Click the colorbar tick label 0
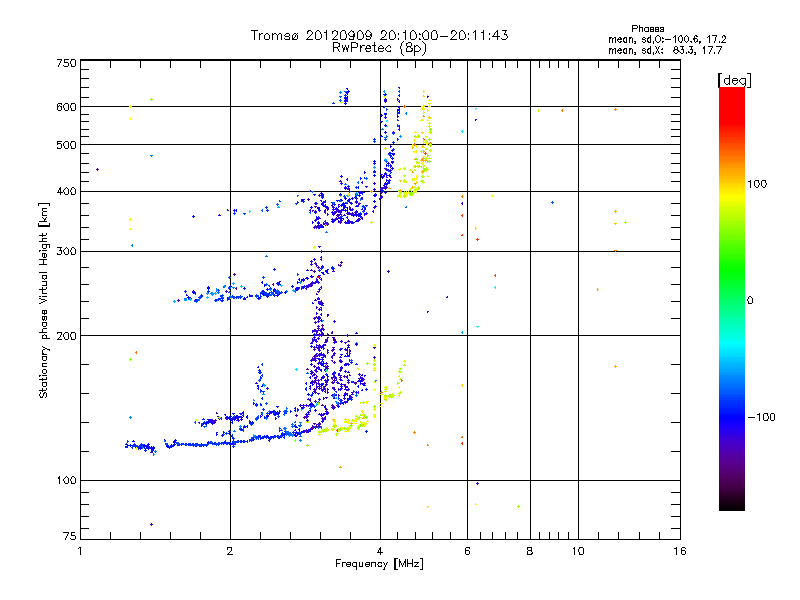 coord(750,301)
